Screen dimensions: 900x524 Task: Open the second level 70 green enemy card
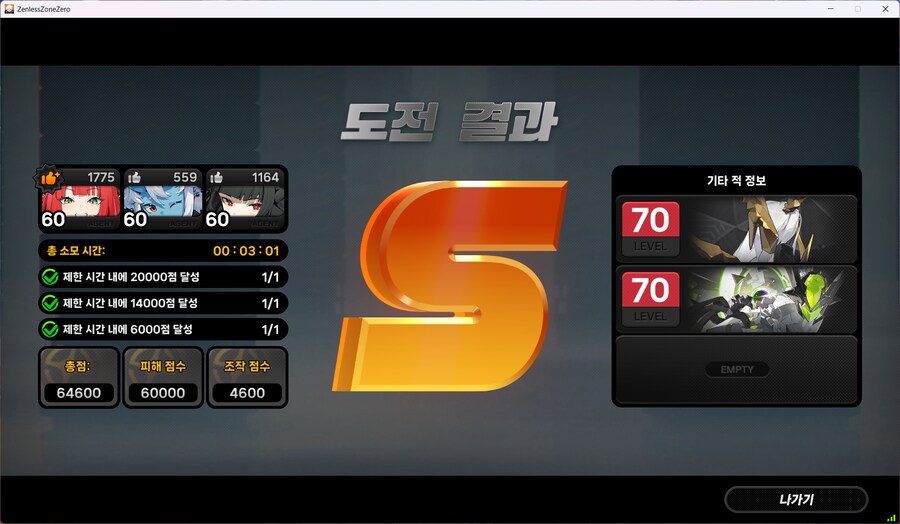click(736, 299)
